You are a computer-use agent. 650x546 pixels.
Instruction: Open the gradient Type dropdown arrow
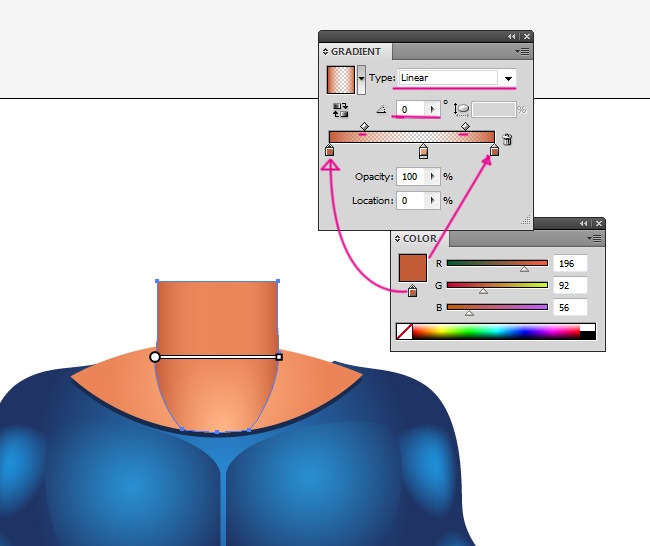(508, 78)
